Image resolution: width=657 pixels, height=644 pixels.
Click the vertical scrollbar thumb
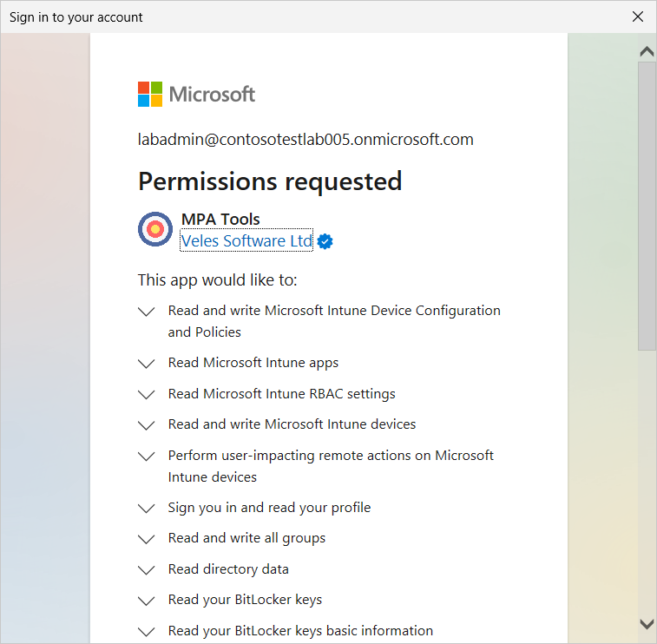(x=647, y=207)
